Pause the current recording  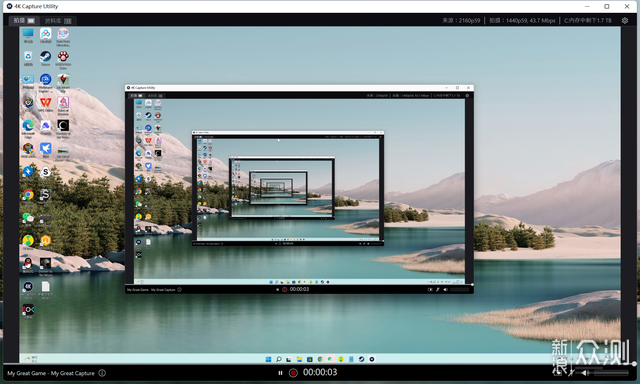pos(280,373)
